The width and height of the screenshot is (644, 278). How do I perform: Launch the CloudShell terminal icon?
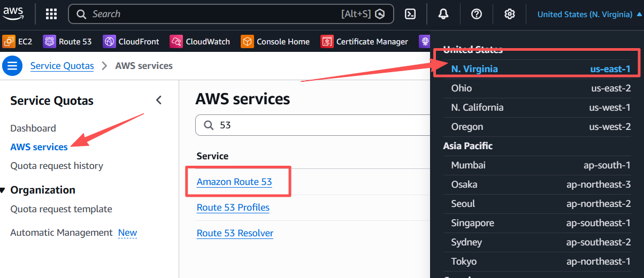click(x=410, y=14)
